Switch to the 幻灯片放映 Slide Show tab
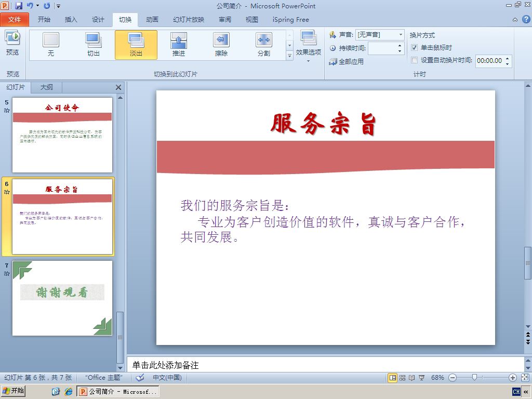 189,20
